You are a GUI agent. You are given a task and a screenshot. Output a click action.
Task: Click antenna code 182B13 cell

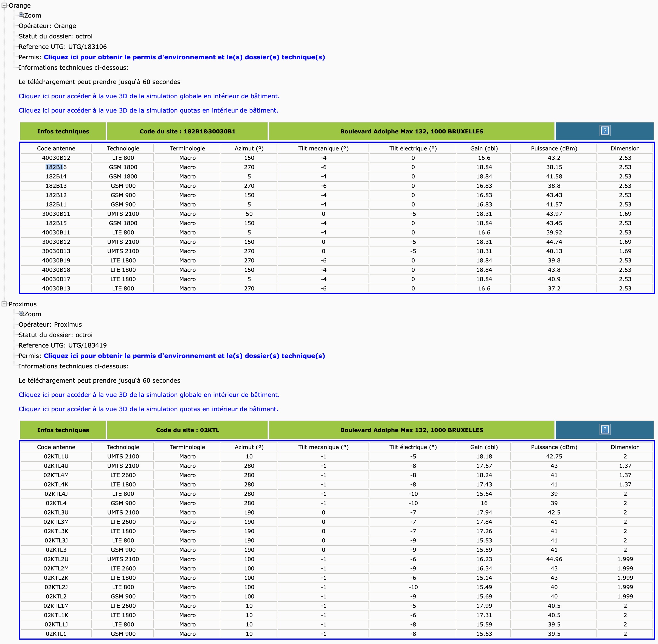tap(56, 186)
